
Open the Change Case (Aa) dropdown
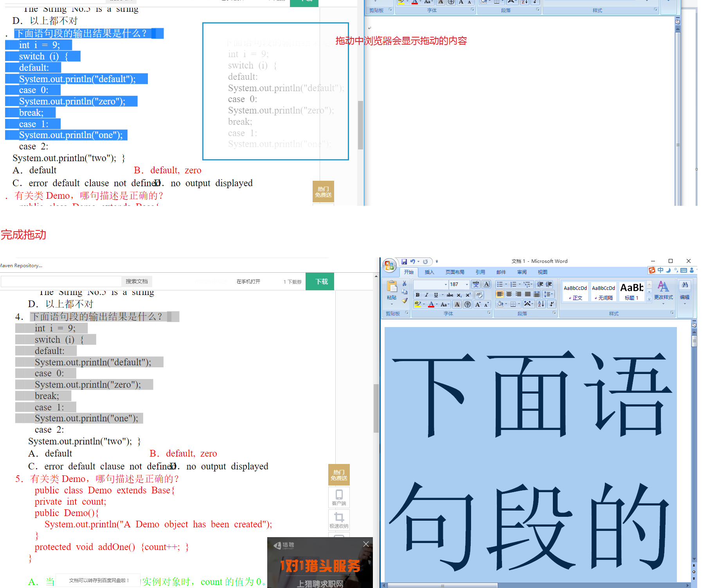[445, 304]
